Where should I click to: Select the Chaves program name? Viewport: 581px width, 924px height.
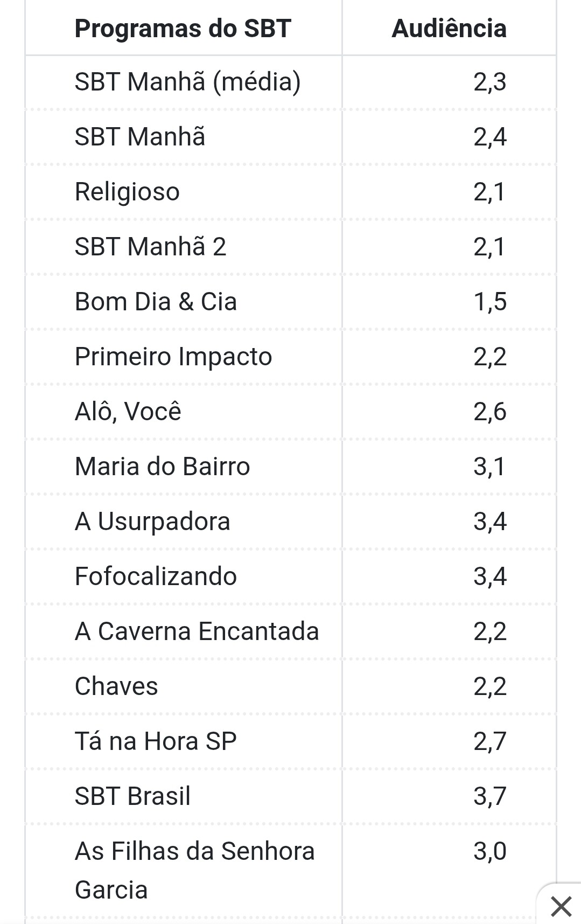116,686
